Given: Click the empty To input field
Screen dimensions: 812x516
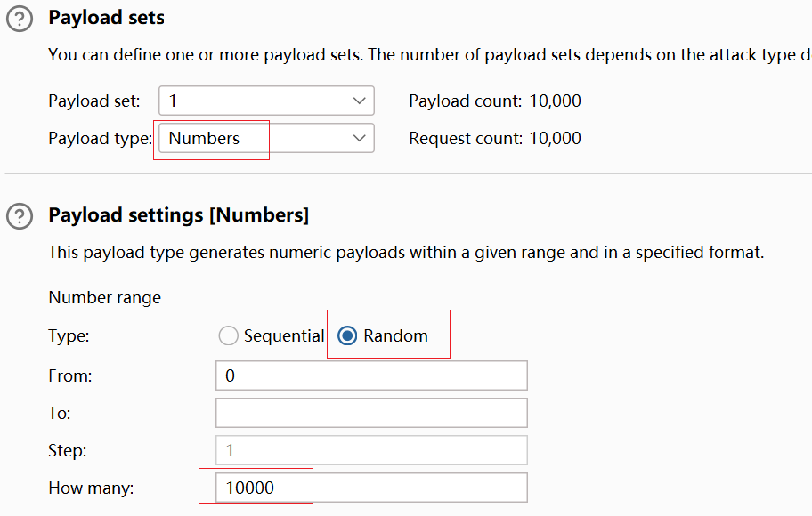Looking at the screenshot, I should (371, 413).
